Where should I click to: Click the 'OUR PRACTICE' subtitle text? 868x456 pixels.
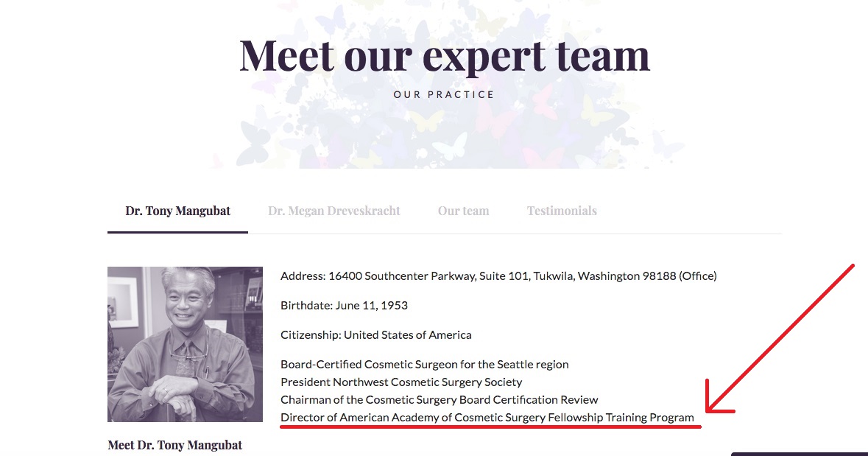444,95
